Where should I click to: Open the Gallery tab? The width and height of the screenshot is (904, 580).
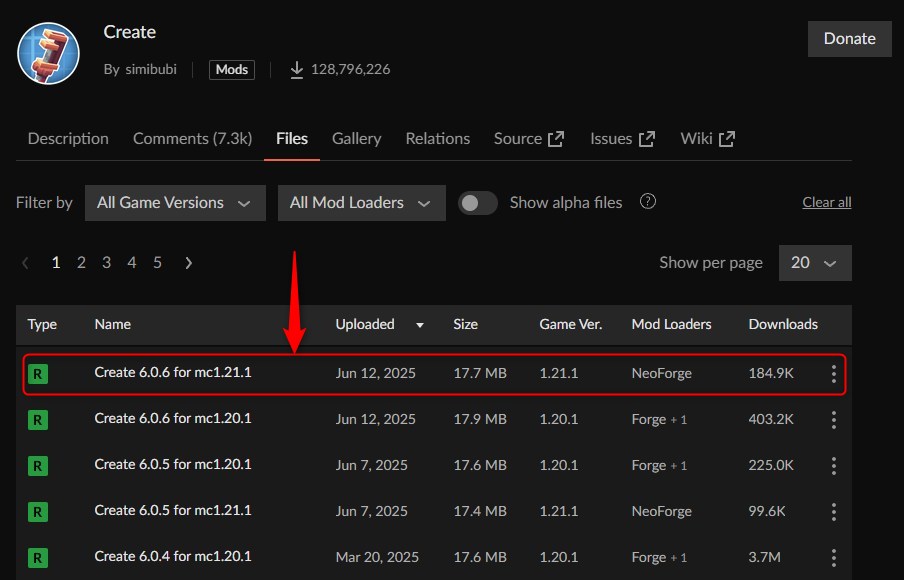tap(356, 139)
